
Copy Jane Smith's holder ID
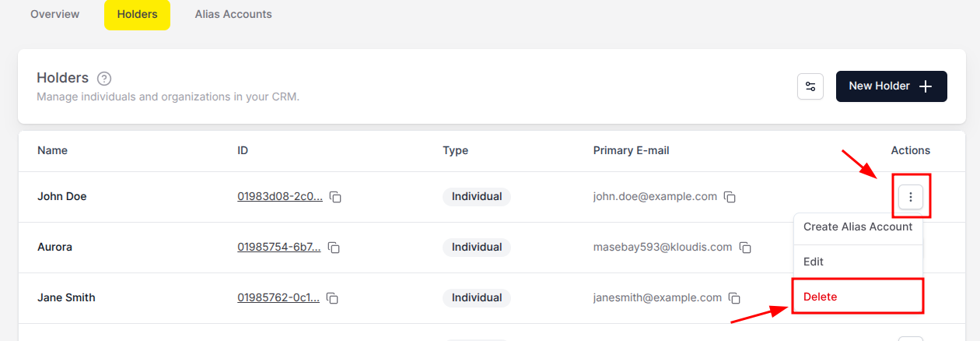point(332,298)
